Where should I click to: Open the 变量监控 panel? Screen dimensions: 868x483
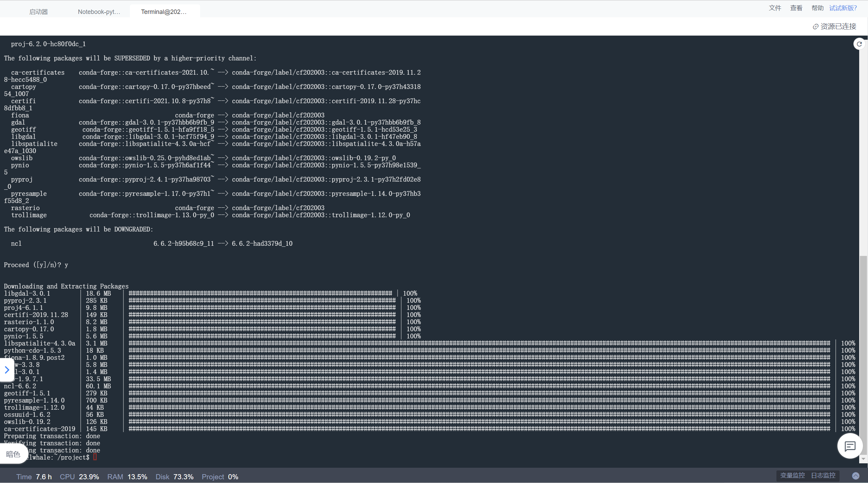coord(792,476)
